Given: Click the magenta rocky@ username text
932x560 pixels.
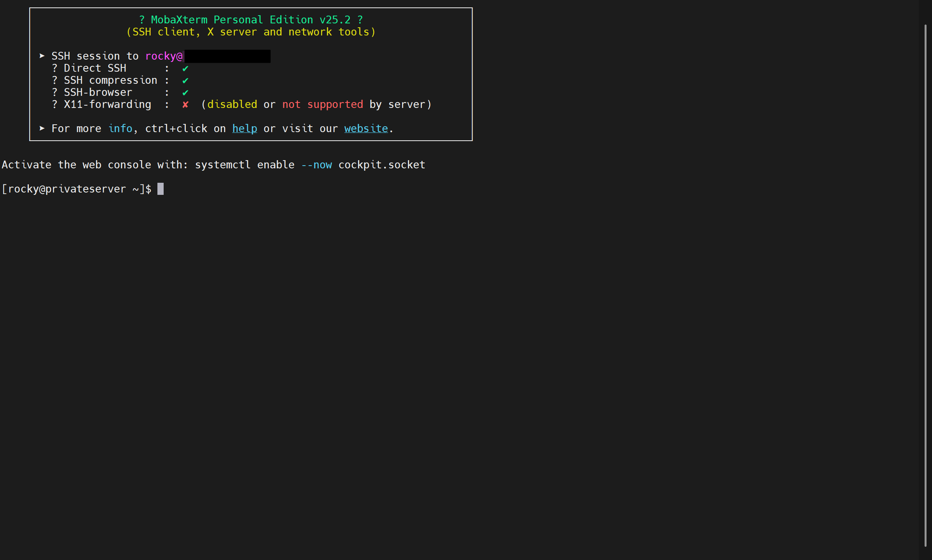Looking at the screenshot, I should tap(164, 57).
